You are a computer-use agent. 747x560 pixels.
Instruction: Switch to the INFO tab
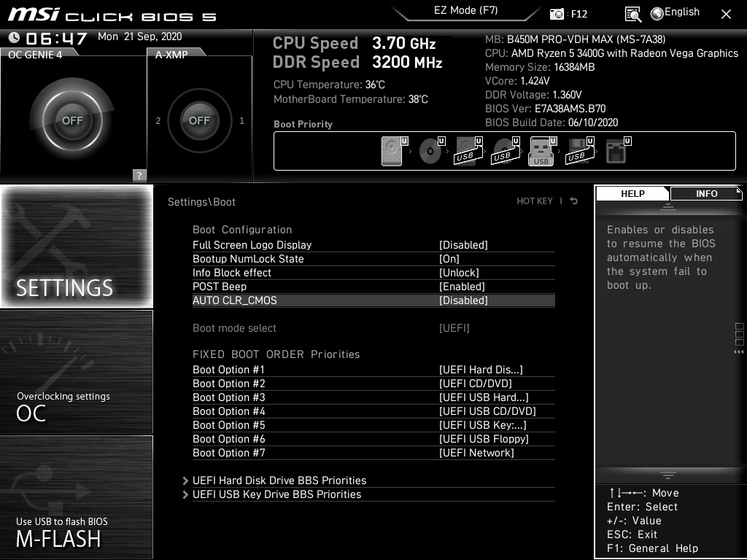[706, 194]
